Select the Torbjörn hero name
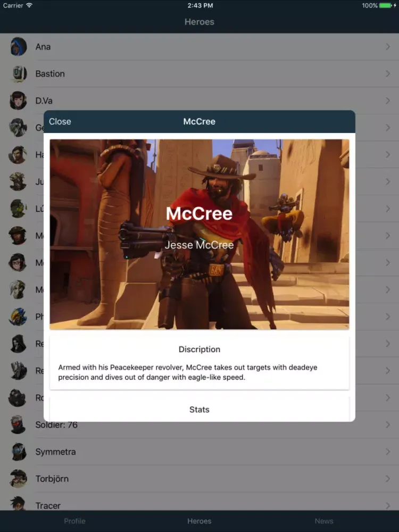This screenshot has width=399, height=532. point(52,479)
